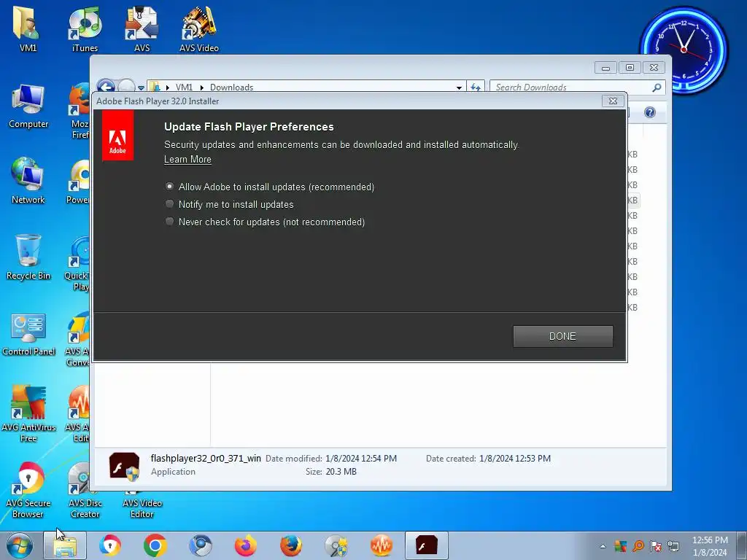Click the analog clock desktop gadget
Viewport: 747px width, 560px height.
(x=684, y=49)
